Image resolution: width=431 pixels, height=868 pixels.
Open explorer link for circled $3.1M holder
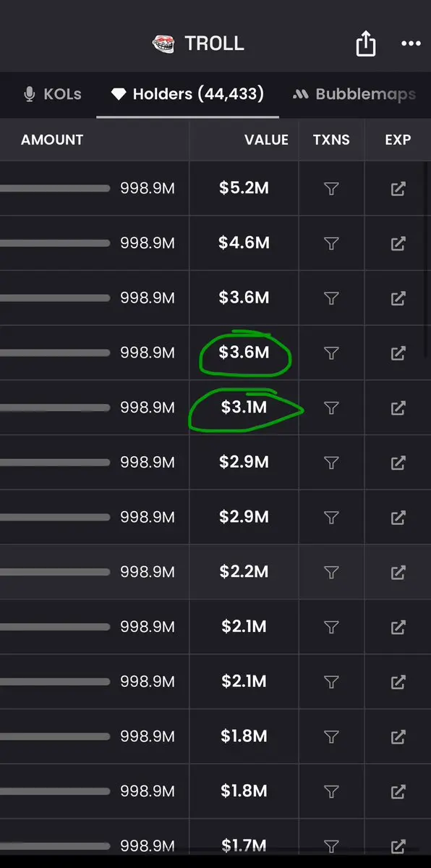pos(398,408)
